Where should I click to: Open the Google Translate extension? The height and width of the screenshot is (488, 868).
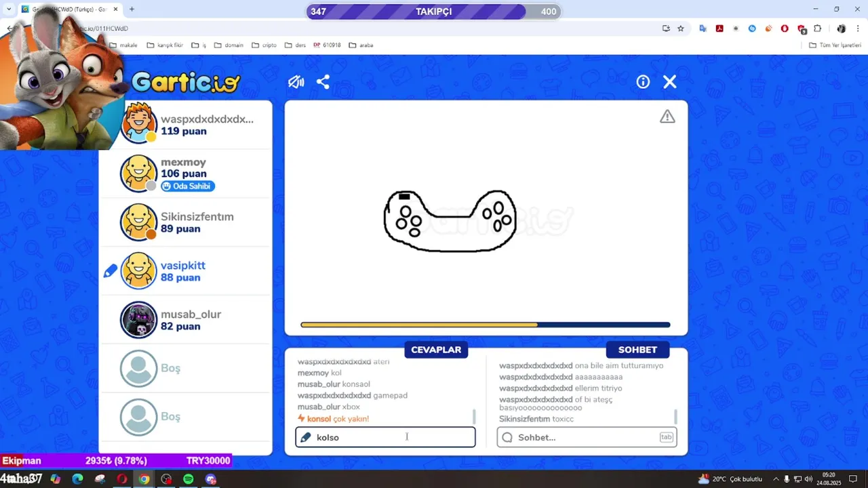703,28
